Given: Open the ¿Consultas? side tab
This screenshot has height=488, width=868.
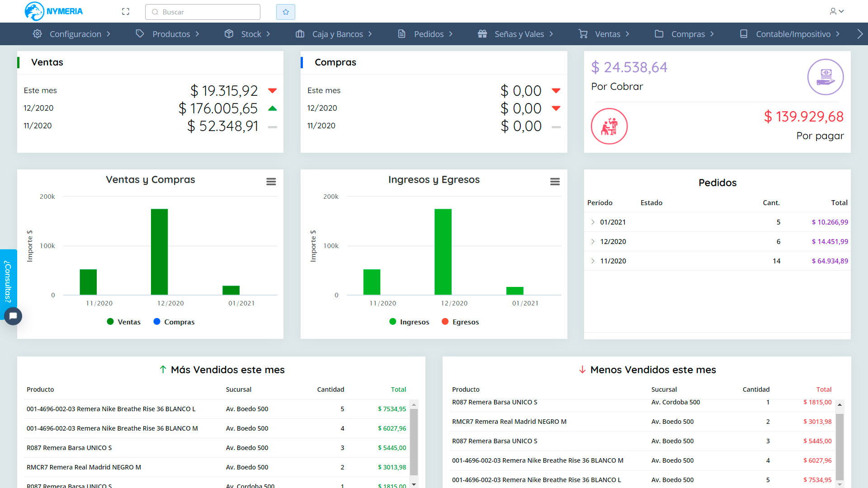Looking at the screenshot, I should tap(8, 281).
